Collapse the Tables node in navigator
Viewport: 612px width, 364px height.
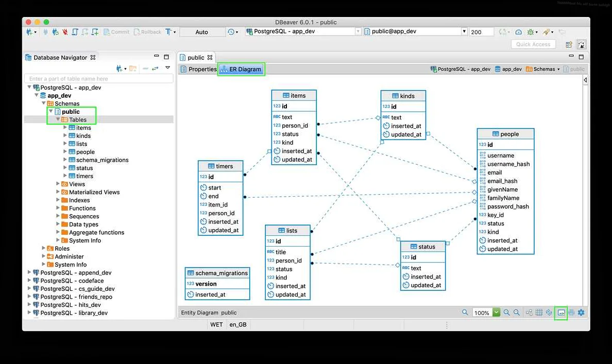58,119
